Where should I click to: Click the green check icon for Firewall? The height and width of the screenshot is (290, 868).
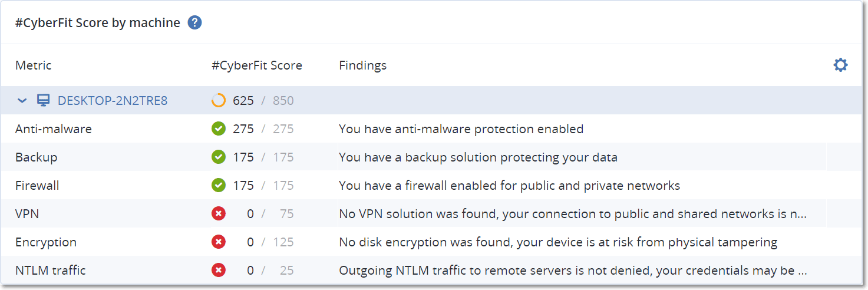pos(219,186)
